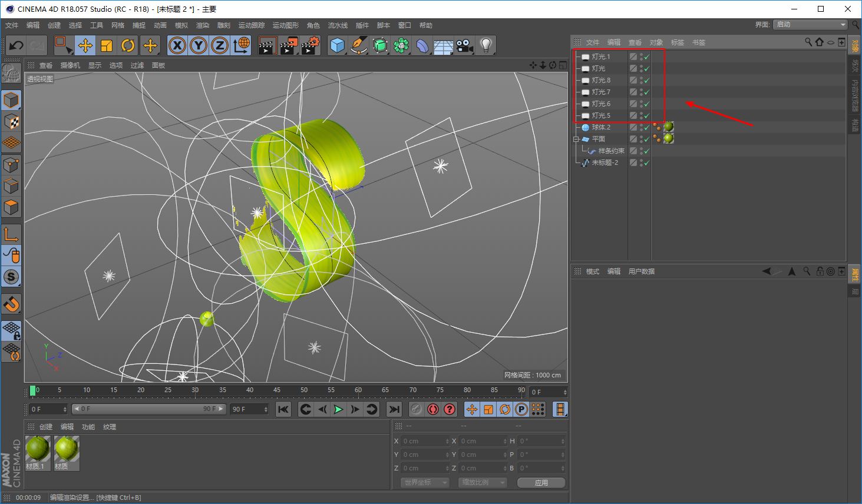Image resolution: width=862 pixels, height=504 pixels.
Task: Click the Undo arrow icon
Action: click(16, 45)
